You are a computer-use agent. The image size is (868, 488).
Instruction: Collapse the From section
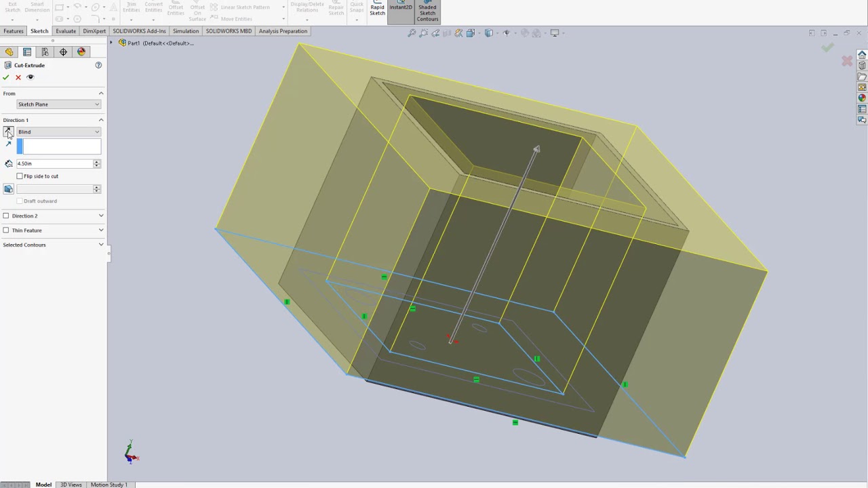coord(101,94)
